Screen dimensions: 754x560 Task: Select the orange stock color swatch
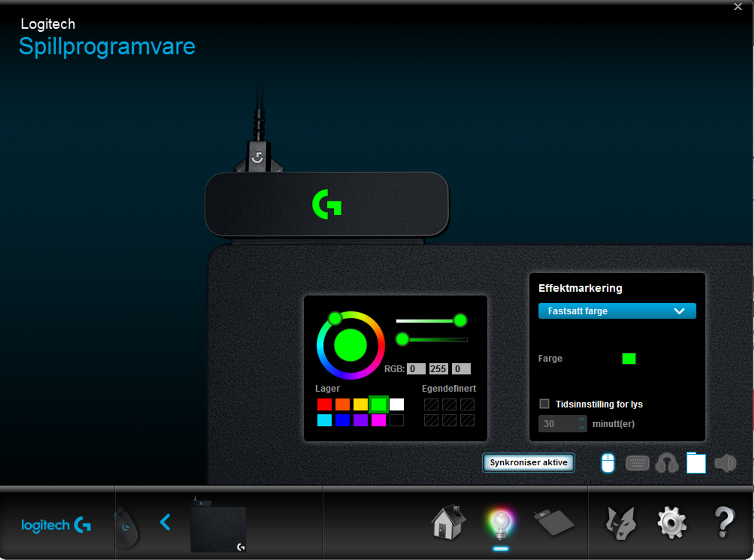(342, 404)
